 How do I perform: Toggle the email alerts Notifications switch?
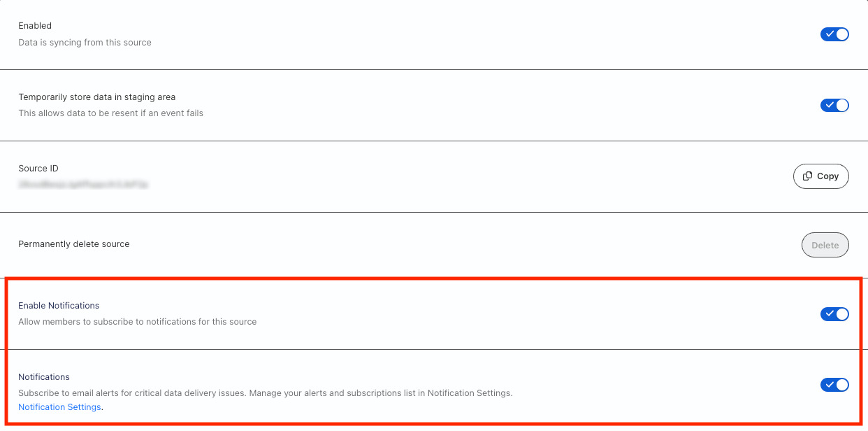click(834, 385)
